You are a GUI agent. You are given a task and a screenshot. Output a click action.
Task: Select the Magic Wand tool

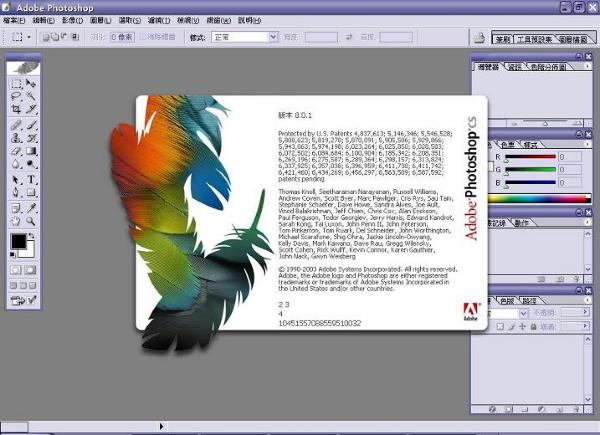[x=31, y=96]
